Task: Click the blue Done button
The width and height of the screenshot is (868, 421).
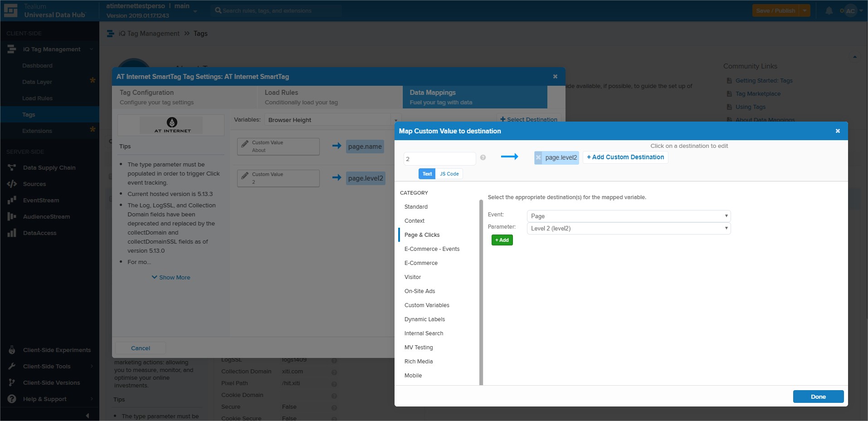Action: point(818,397)
